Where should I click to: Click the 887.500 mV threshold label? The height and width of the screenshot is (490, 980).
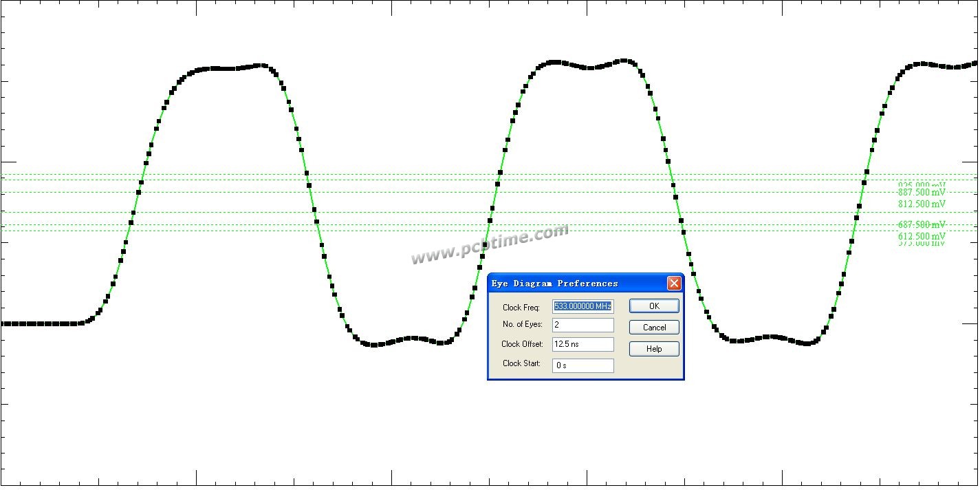[922, 193]
